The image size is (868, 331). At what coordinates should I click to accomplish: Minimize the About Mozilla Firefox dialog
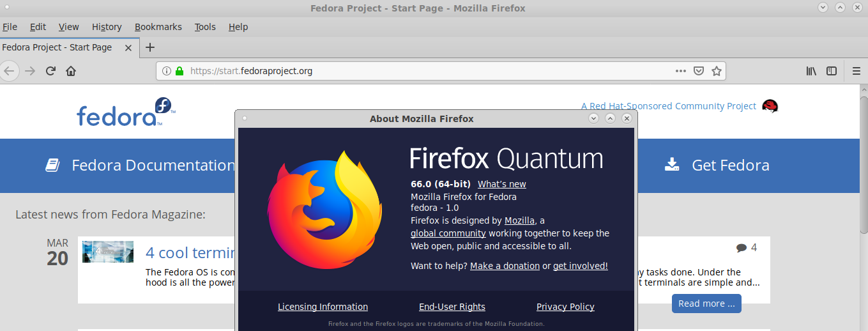click(593, 118)
